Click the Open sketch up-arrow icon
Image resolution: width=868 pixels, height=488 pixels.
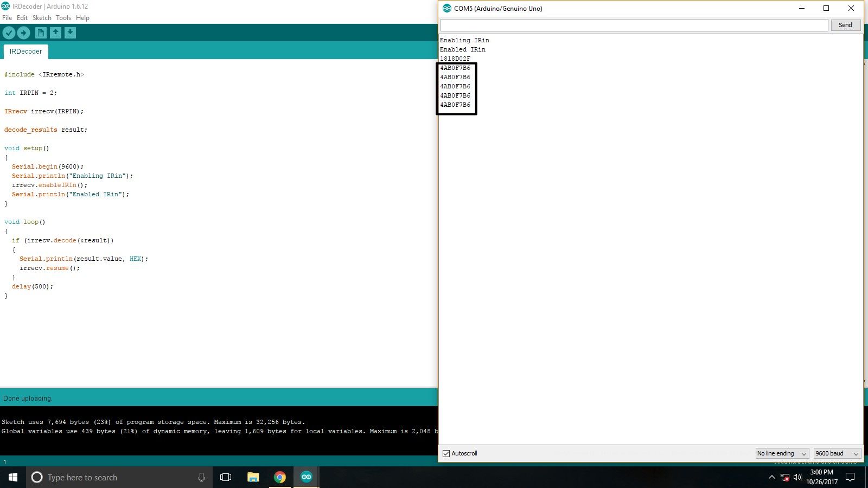point(55,33)
